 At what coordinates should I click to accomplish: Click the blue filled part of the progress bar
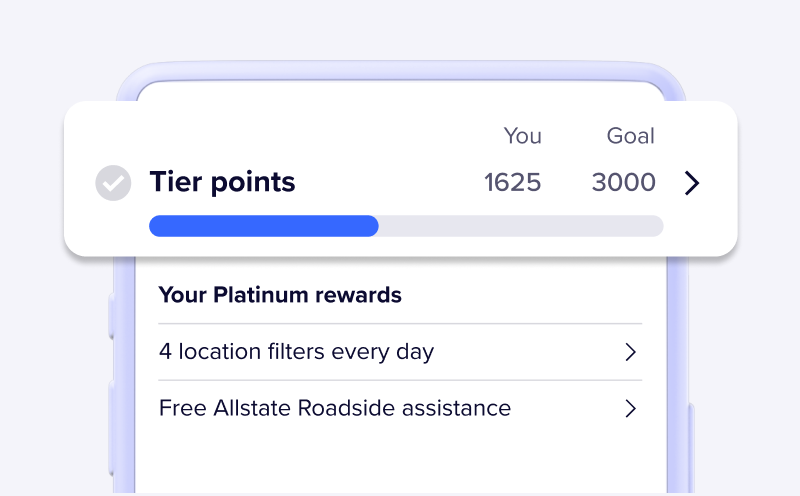(263, 226)
